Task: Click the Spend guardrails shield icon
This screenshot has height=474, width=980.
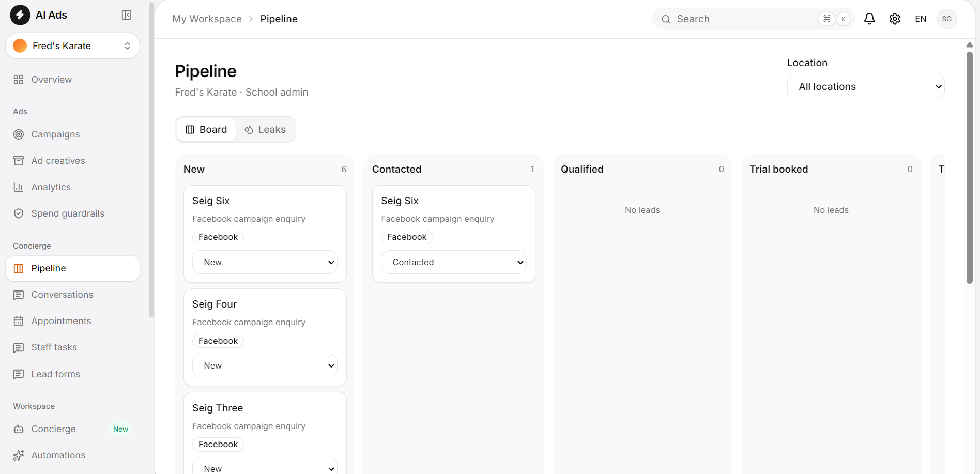Action: click(x=19, y=213)
